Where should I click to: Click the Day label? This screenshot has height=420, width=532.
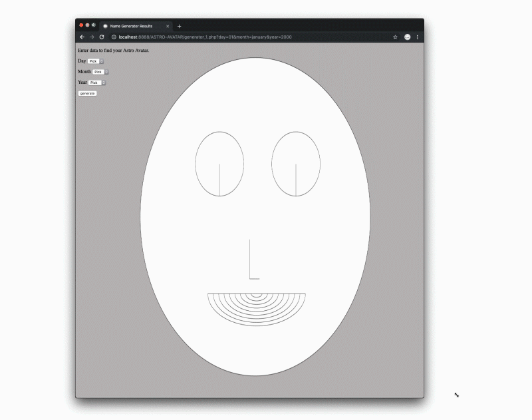coord(82,61)
